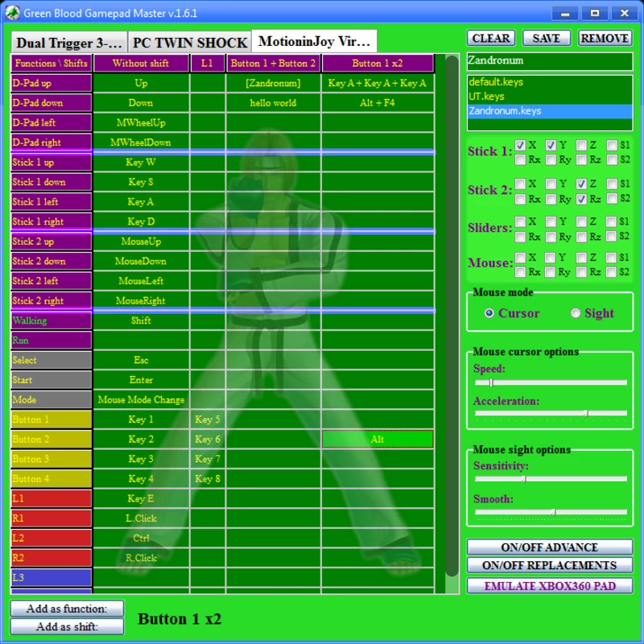Select the yellow Button 1 function row
Image resolution: width=644 pixels, height=644 pixels.
[52, 419]
